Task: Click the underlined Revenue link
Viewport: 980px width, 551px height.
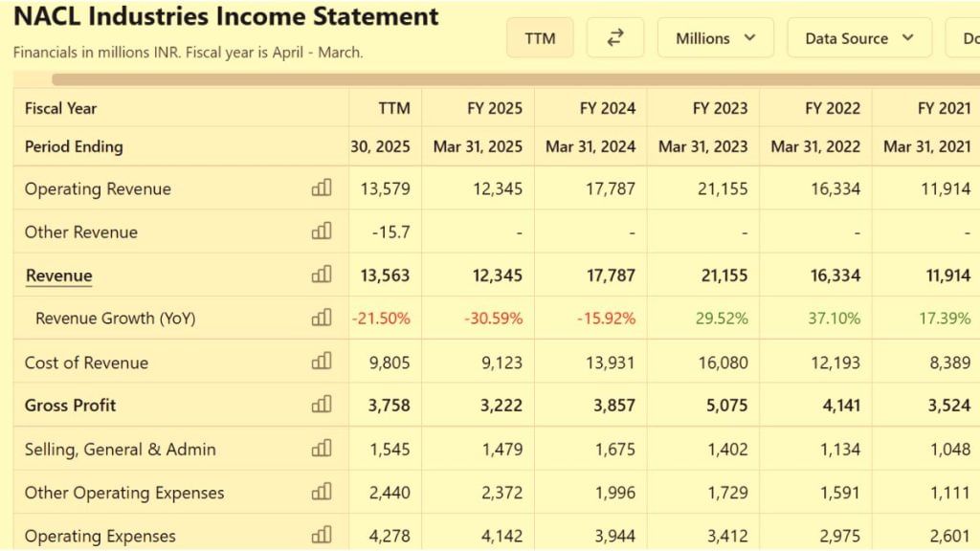Action: pos(58,275)
